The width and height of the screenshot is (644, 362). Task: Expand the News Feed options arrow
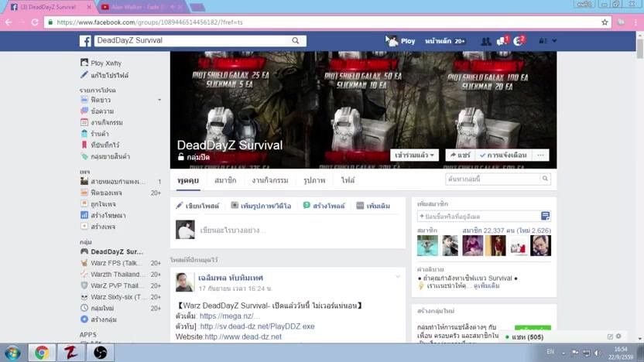point(159,100)
